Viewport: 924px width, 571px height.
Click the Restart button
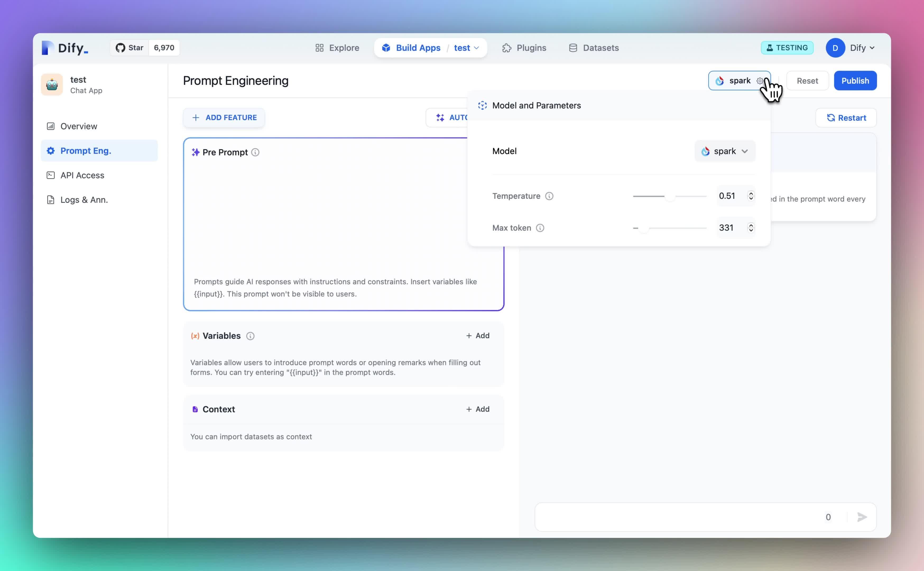tap(846, 118)
